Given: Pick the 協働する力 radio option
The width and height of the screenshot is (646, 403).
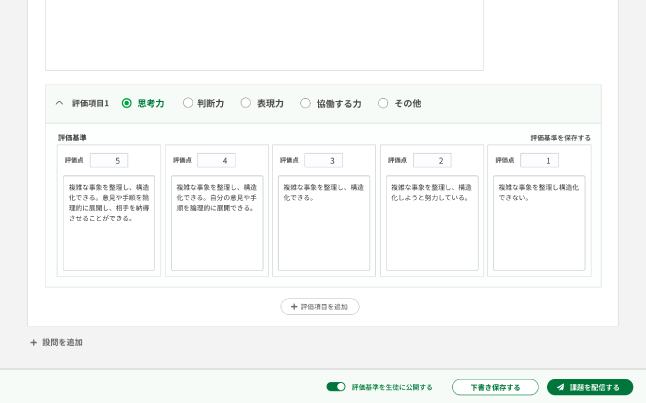Looking at the screenshot, I should [306, 103].
